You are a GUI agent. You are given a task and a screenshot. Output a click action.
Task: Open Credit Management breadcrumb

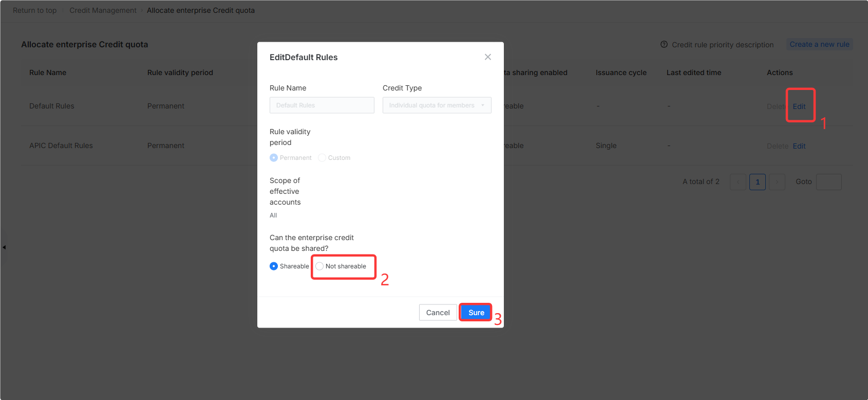click(103, 10)
